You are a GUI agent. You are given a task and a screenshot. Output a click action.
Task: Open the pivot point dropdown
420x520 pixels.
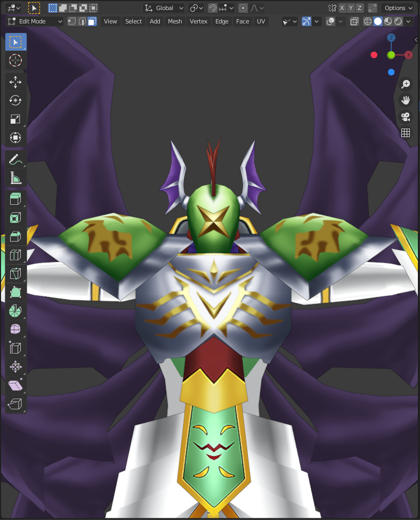click(196, 8)
